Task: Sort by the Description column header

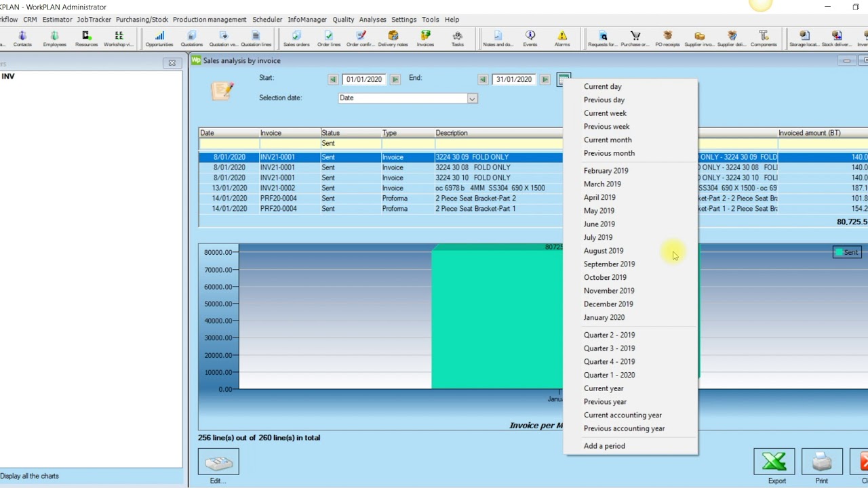Action: 498,133
